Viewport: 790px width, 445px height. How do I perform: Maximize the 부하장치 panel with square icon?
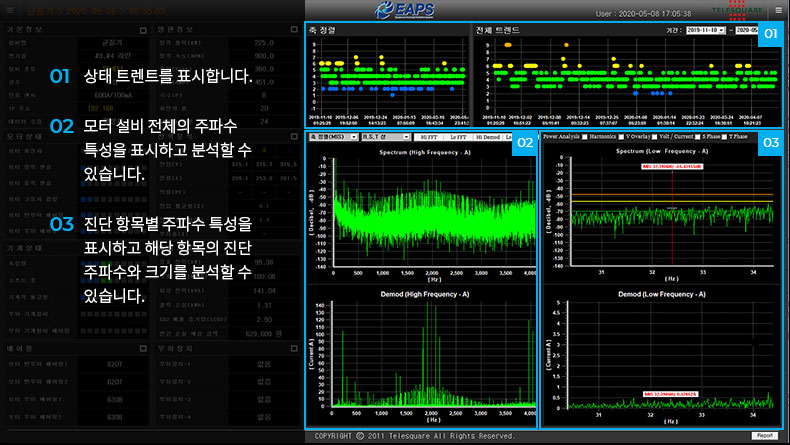point(294,348)
